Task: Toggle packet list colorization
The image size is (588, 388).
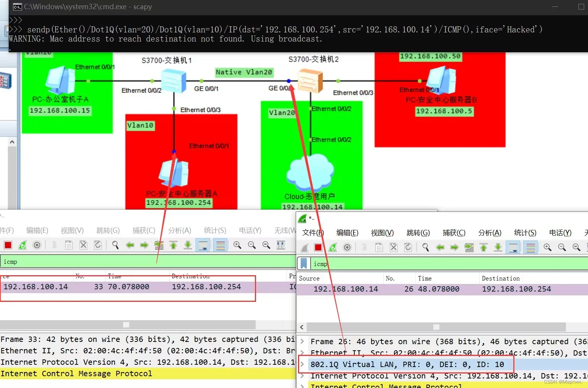Action: 220,245
